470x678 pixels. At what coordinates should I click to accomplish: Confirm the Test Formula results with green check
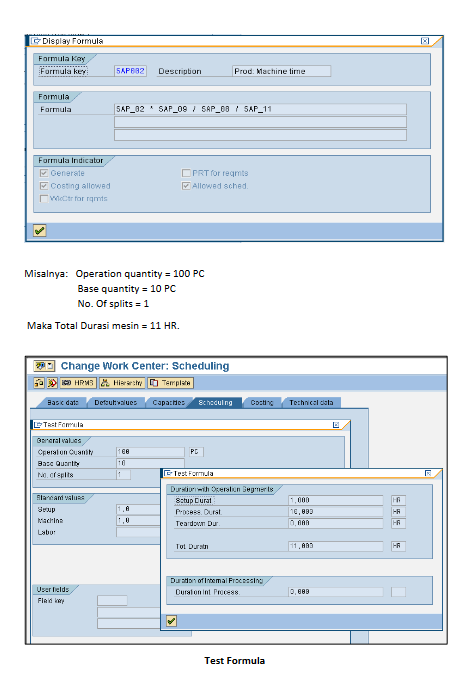(x=171, y=621)
